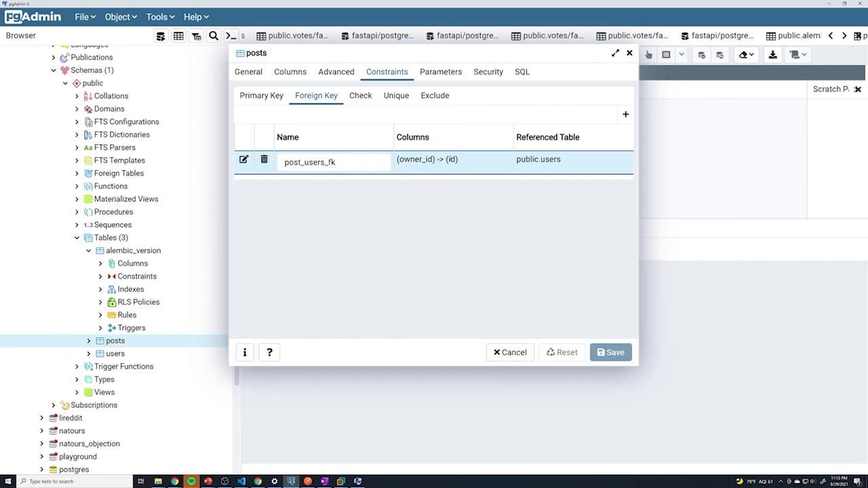
Task: Expand the Trigger Functions node
Action: pyautogui.click(x=77, y=367)
